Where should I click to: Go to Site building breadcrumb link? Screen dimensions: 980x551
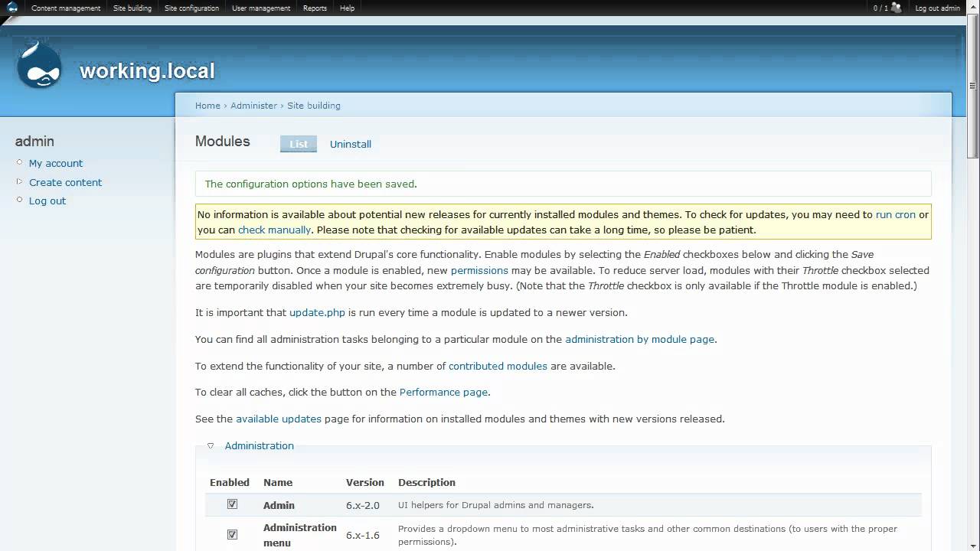pyautogui.click(x=314, y=106)
